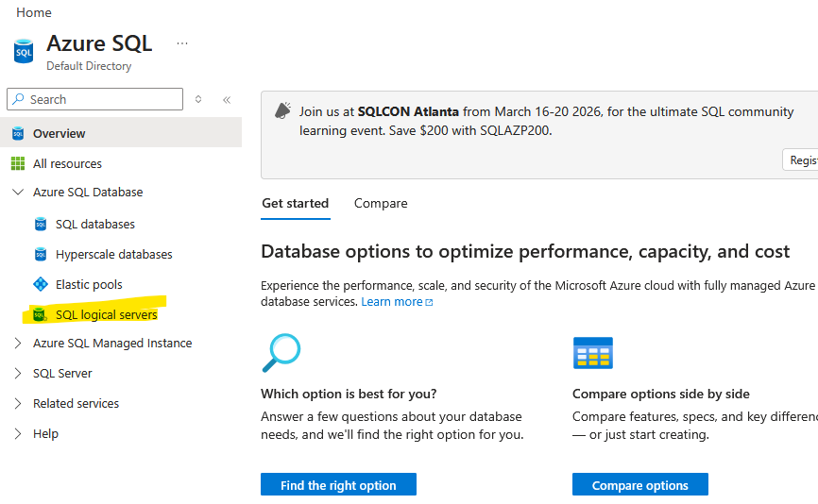
Task: Click the compare options table icon
Action: point(592,353)
